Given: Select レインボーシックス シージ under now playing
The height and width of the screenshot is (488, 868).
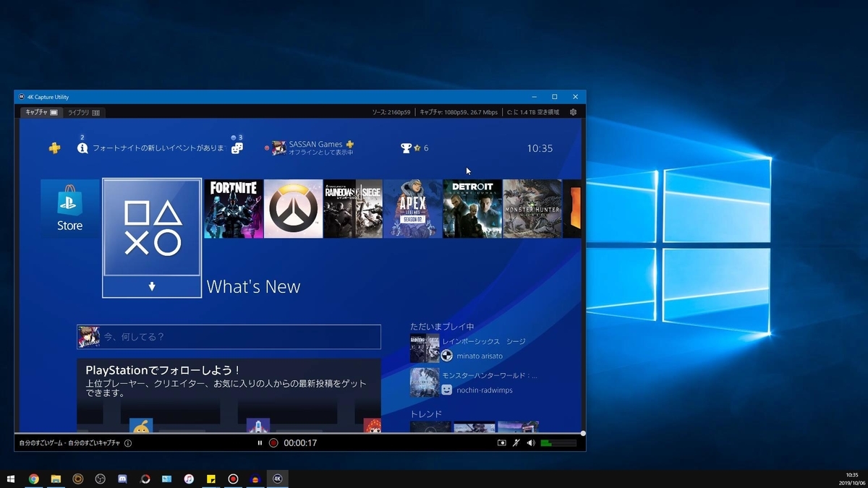Looking at the screenshot, I should (x=483, y=341).
